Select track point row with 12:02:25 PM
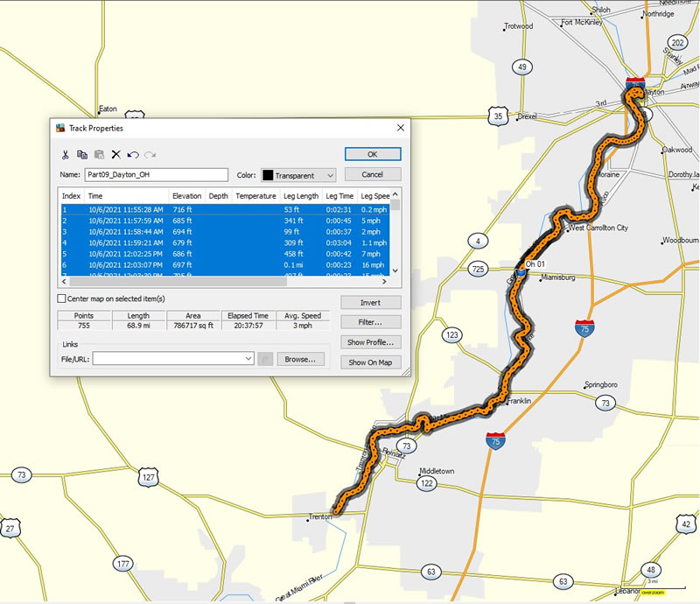Screen dimensions: 700x604 click(225, 254)
